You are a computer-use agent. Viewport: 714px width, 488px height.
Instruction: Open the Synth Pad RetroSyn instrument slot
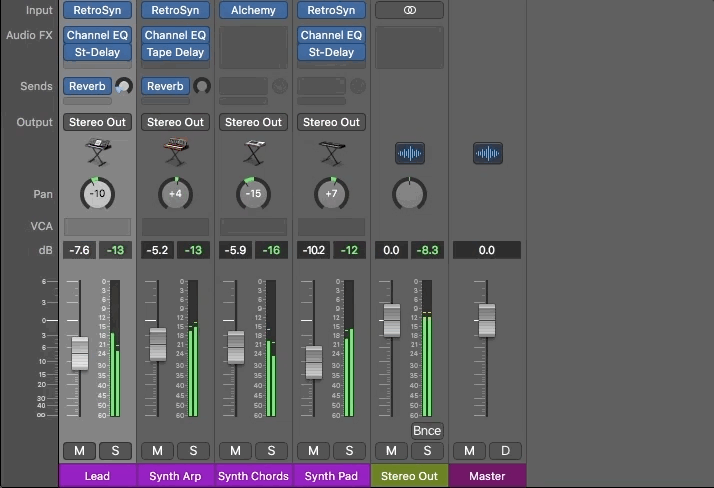click(x=332, y=10)
